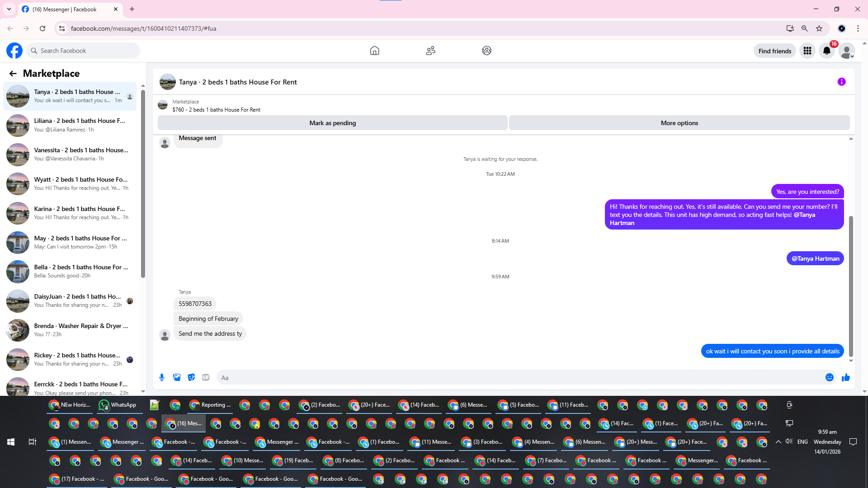Open account profile dropdown menu
868x488 pixels.
pos(846,51)
